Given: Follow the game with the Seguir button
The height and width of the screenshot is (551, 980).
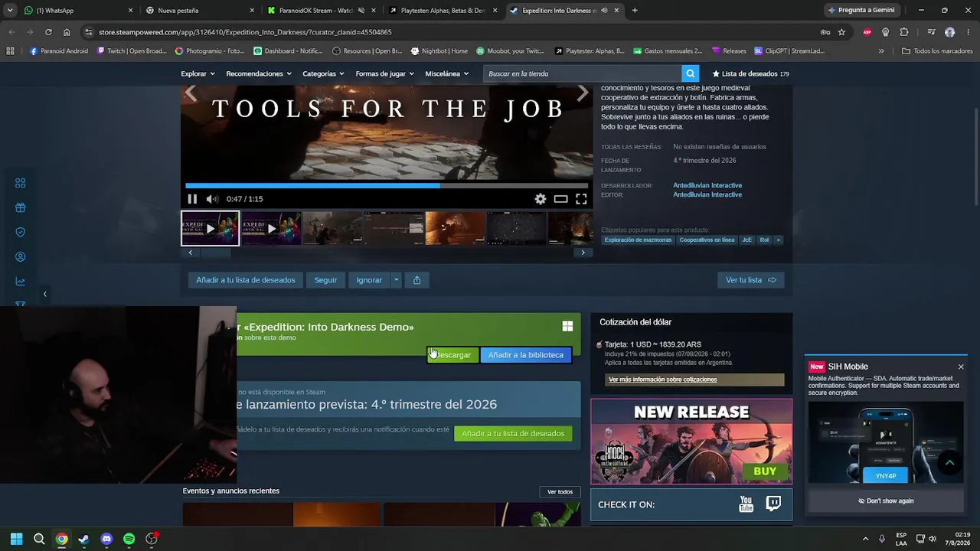Looking at the screenshot, I should tap(325, 280).
